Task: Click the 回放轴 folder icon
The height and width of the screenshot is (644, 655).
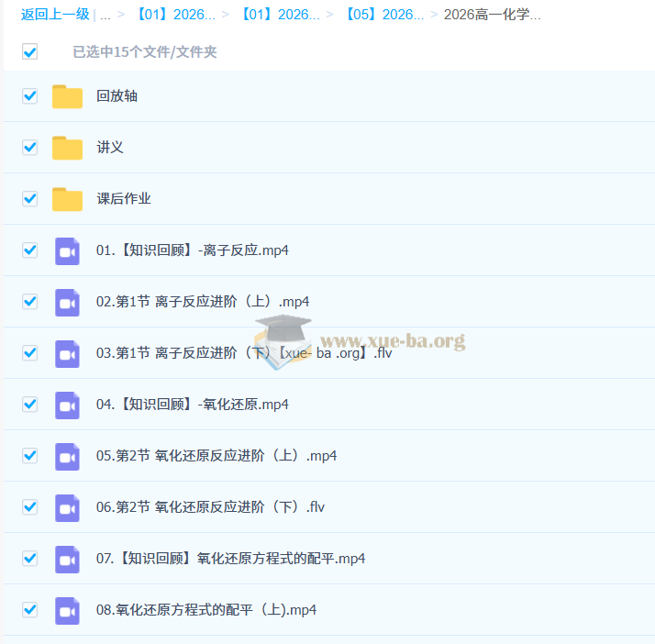Action: tap(67, 96)
